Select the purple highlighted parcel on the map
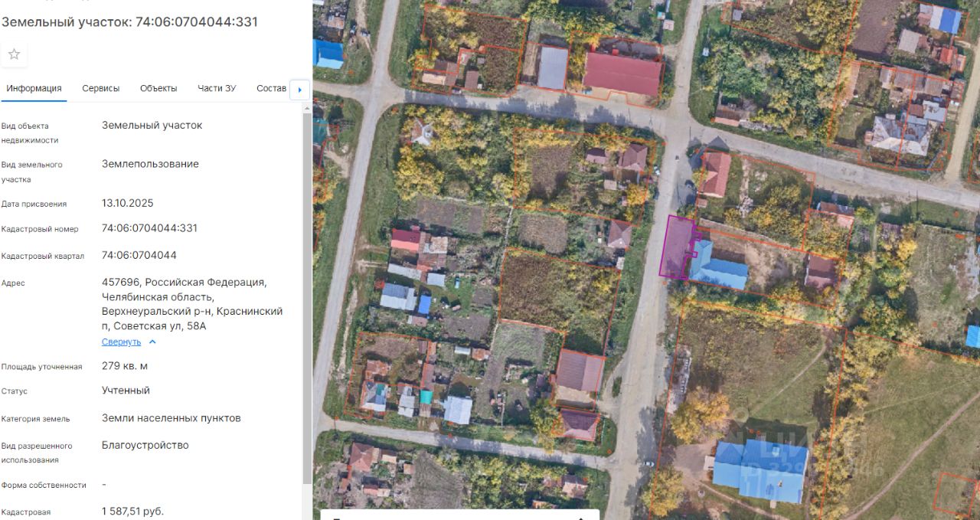 [x=676, y=247]
